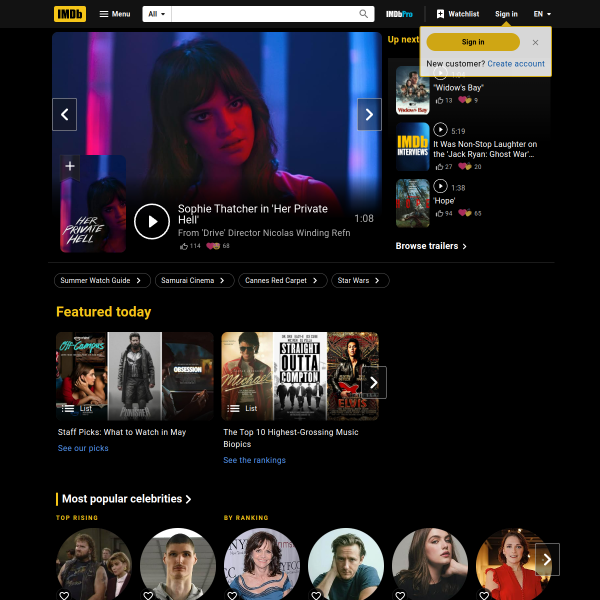Open the Menu hamburger button
The width and height of the screenshot is (600, 600).
tap(115, 14)
